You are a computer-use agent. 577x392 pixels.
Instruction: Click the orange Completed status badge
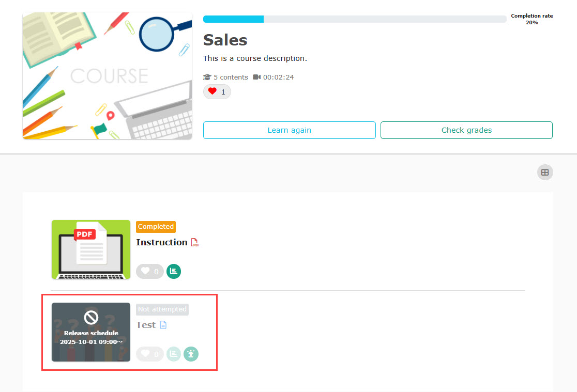(x=156, y=227)
